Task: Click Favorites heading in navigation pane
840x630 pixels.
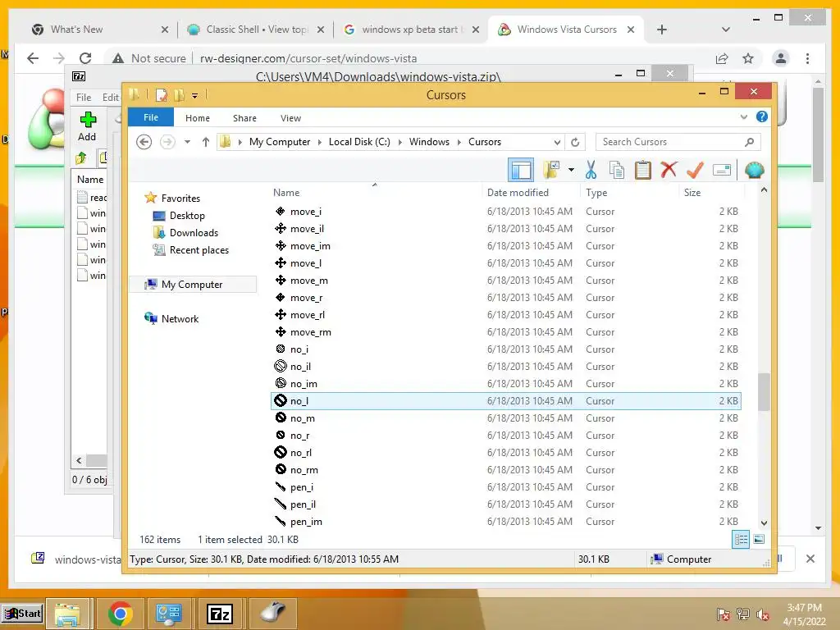Action: point(180,199)
